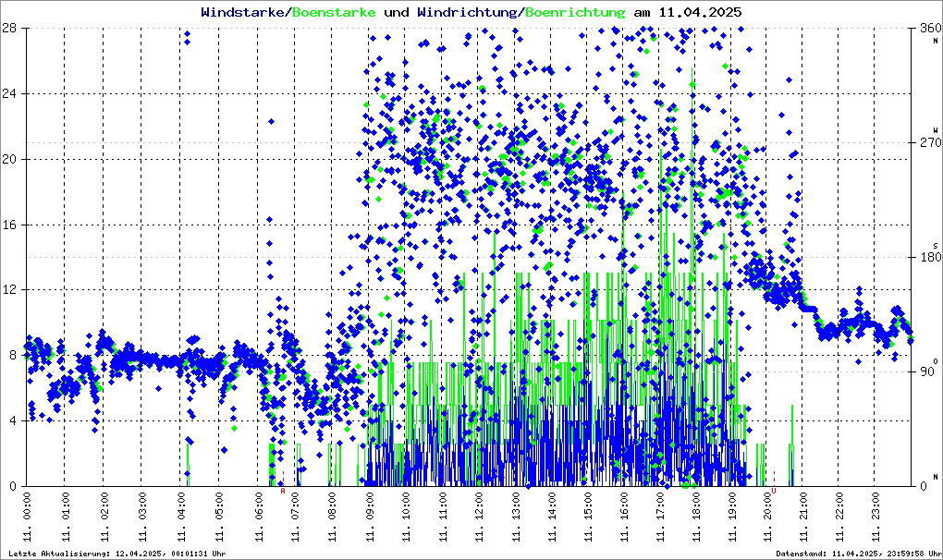943x560 pixels.
Task: Click the left axis value 4
Action: tap(13, 420)
